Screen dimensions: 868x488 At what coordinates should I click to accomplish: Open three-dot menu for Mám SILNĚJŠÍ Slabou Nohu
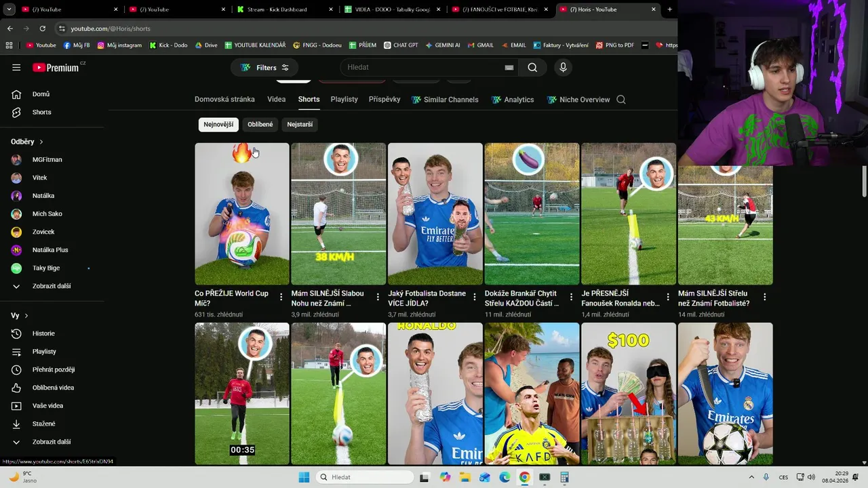tap(378, 297)
